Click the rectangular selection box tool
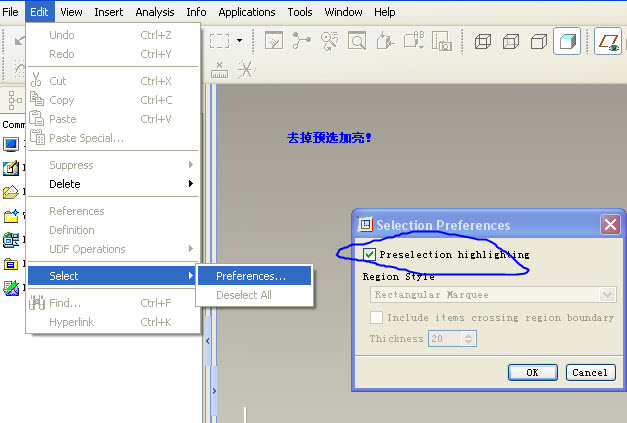Image resolution: width=627 pixels, height=423 pixels. tap(220, 41)
